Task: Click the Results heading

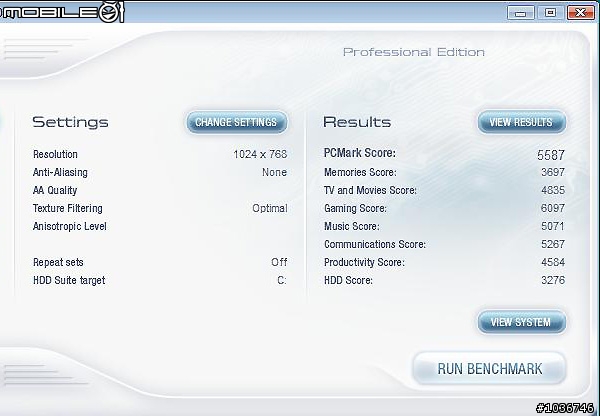Action: click(x=357, y=122)
